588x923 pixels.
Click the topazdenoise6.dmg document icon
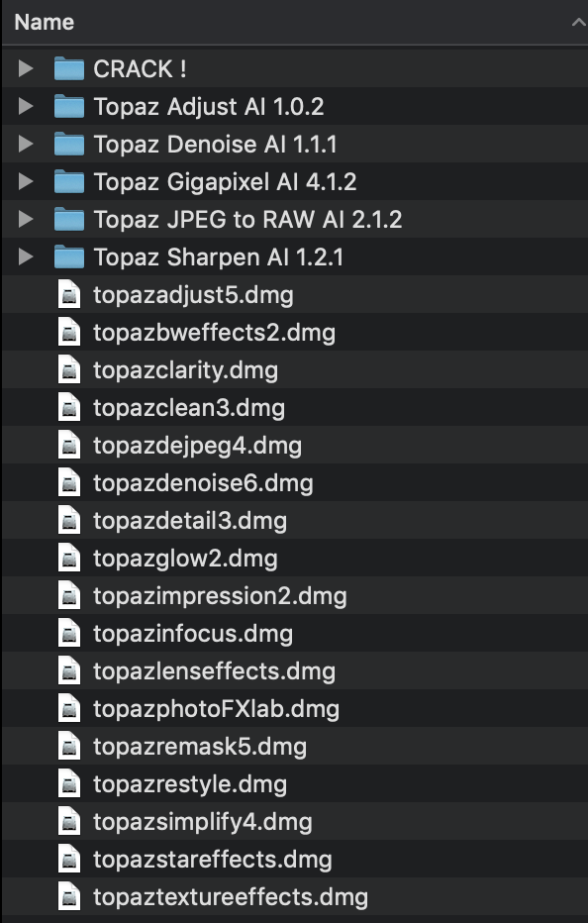click(68, 482)
